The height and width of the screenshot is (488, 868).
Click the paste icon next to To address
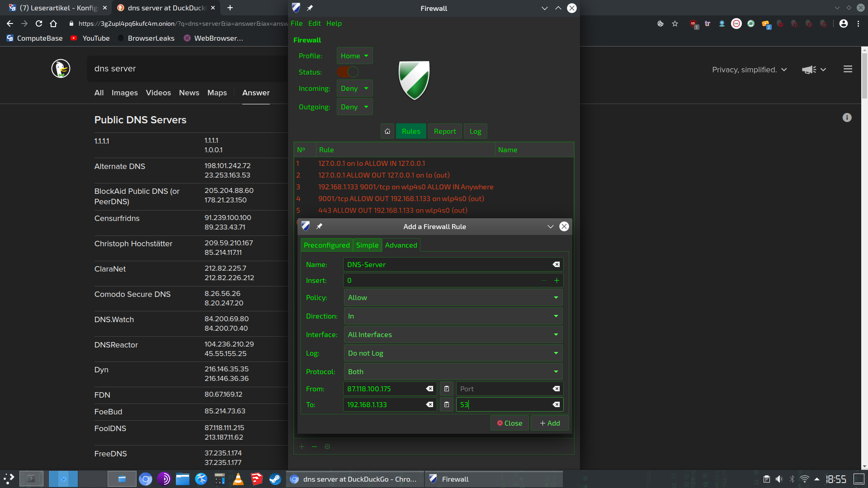(446, 404)
